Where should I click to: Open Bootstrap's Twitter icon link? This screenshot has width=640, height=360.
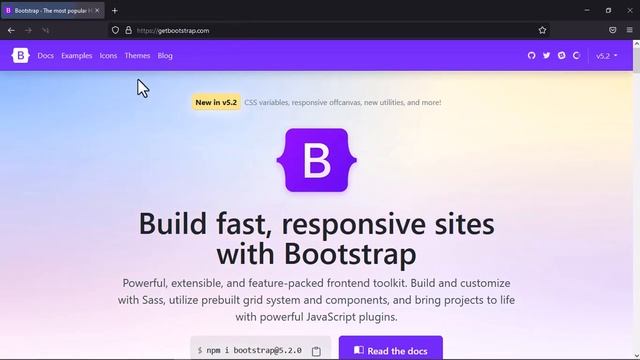[x=547, y=56]
